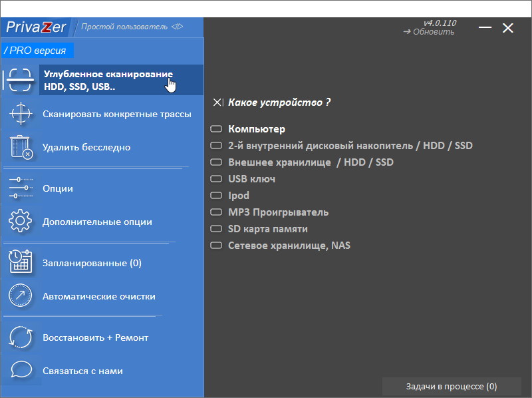Viewport: 532px width, 398px height.
Task: Select Внешнее хранилище / HDD / SSD option
Action: pos(302,162)
